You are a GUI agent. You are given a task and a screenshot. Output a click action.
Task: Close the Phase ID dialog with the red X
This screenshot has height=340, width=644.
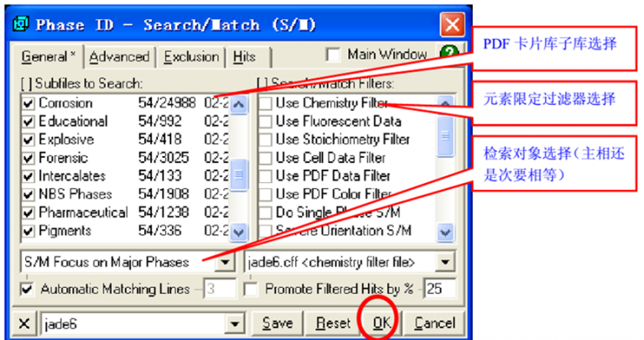453,25
